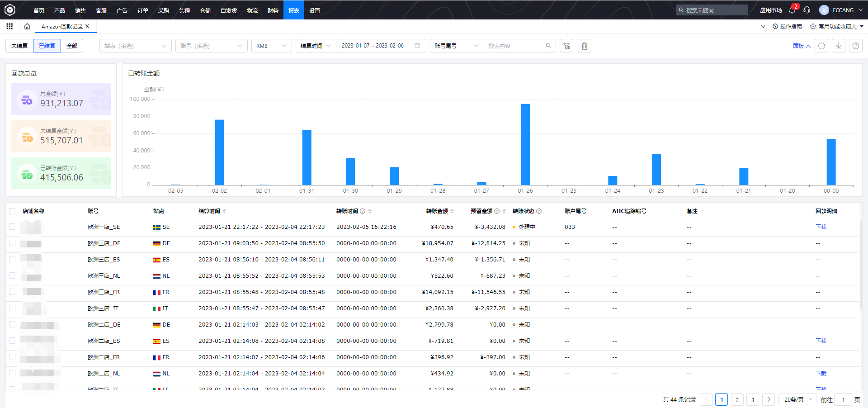Check the row for 欧洲三店_DE

(12, 243)
